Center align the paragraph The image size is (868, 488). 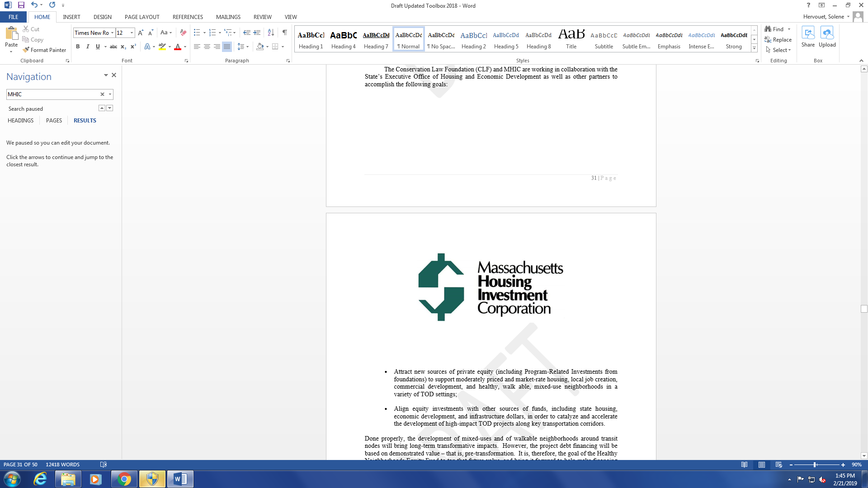(x=207, y=47)
